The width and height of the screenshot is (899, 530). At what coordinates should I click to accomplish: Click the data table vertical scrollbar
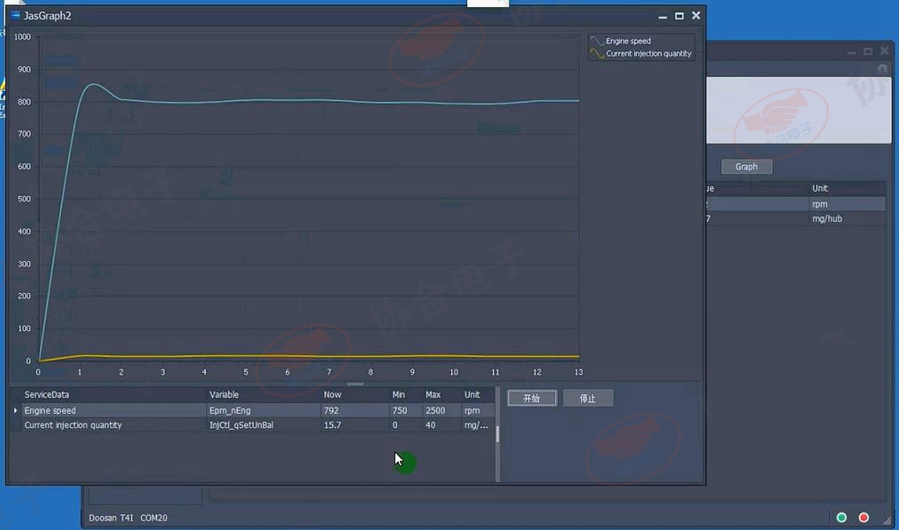[497, 434]
